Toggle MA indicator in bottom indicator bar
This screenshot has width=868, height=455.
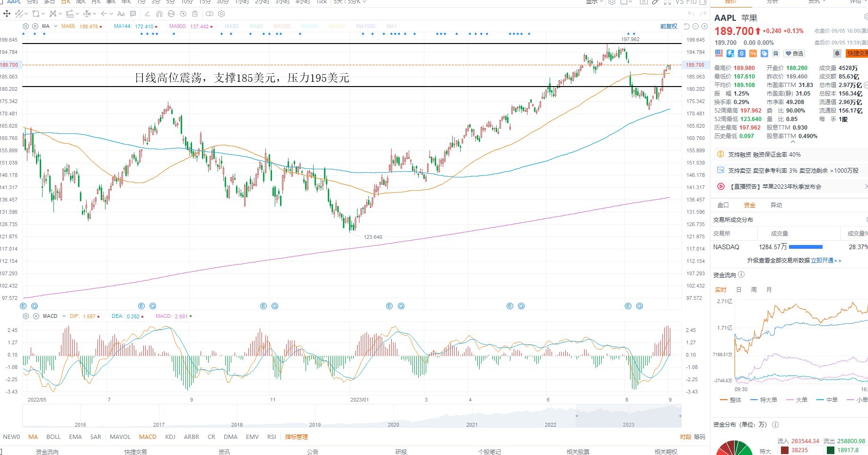point(33,437)
